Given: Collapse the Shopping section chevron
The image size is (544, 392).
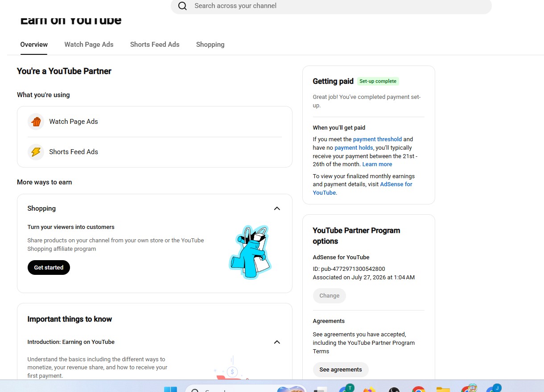Looking at the screenshot, I should click(277, 208).
